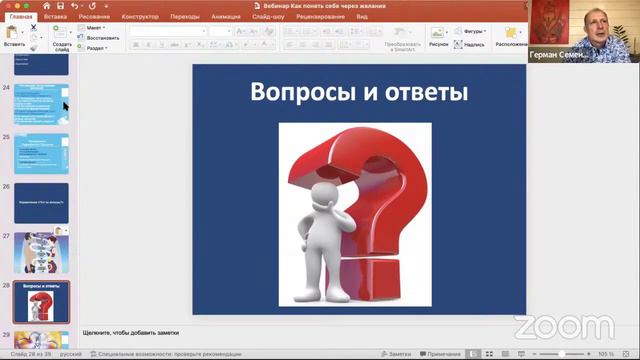Open the Макет layout dropdown
This screenshot has height=360, width=640.
(x=92, y=27)
